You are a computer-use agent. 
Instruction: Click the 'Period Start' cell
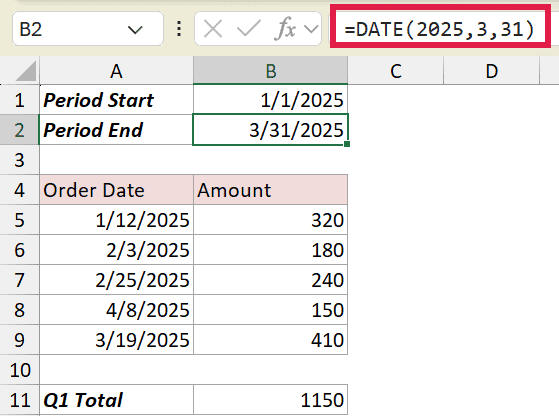coord(116,100)
